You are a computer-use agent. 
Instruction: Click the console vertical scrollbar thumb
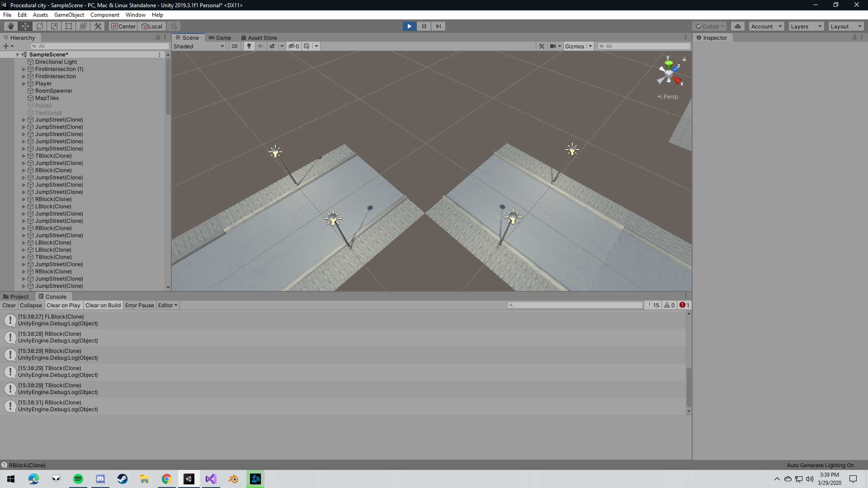coord(689,387)
